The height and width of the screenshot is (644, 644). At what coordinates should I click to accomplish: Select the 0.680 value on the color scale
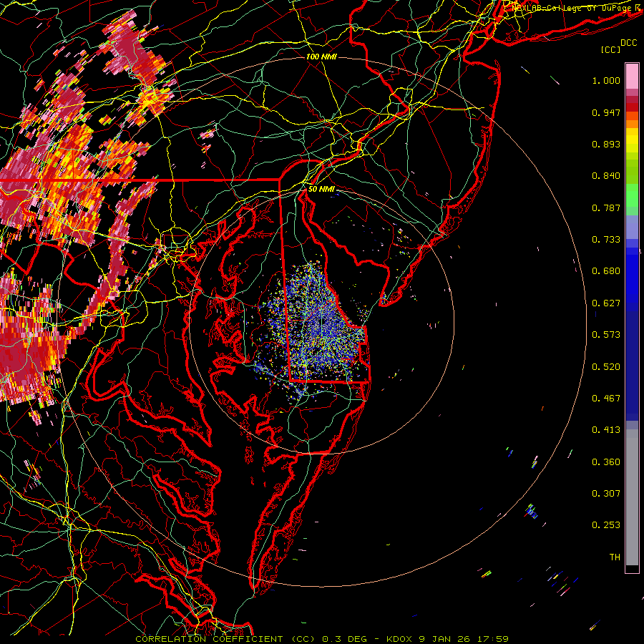(x=606, y=271)
